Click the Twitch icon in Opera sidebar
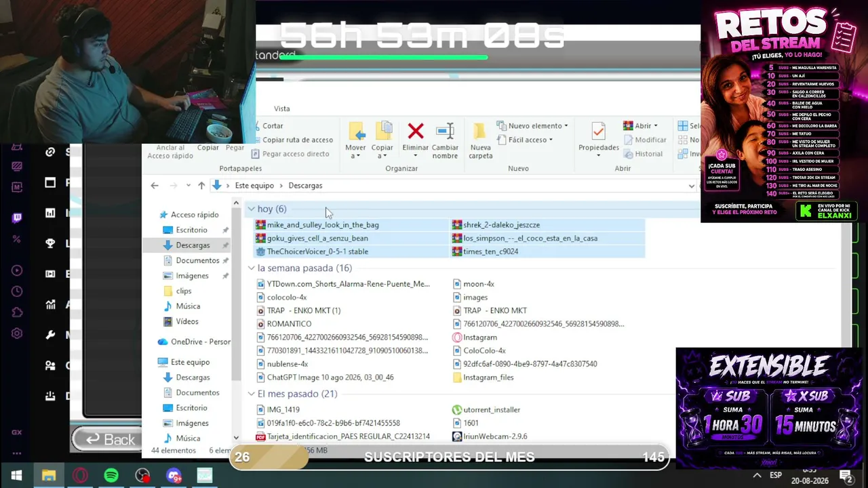This screenshot has width=868, height=488. tap(17, 218)
